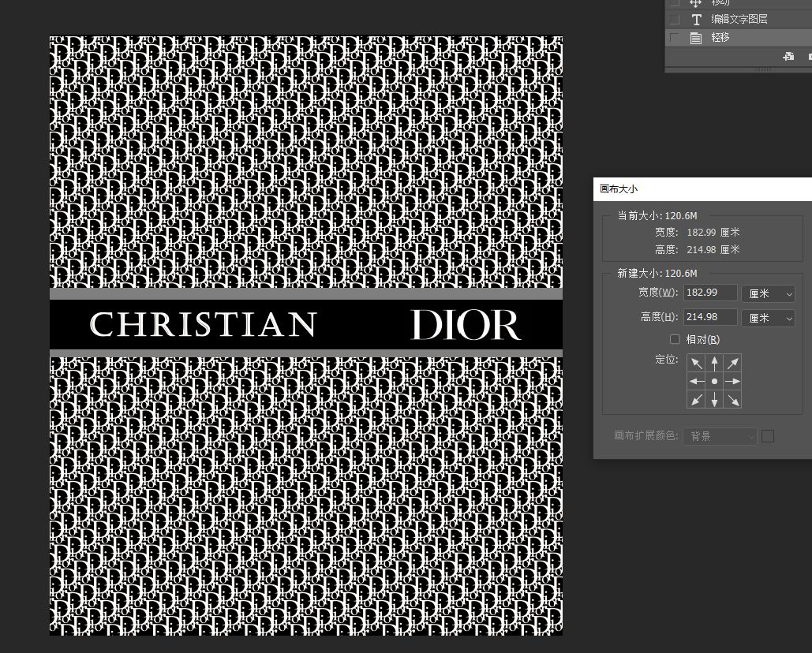Set anchor to middle-left arrow
Screen dimensions: 812x653
696,382
